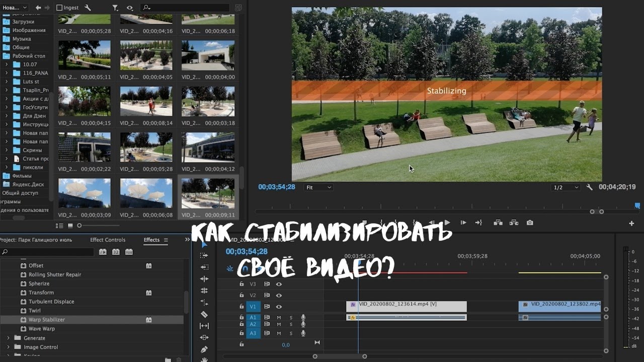
Task: Select the Track Select Forward tool
Action: coord(204,255)
